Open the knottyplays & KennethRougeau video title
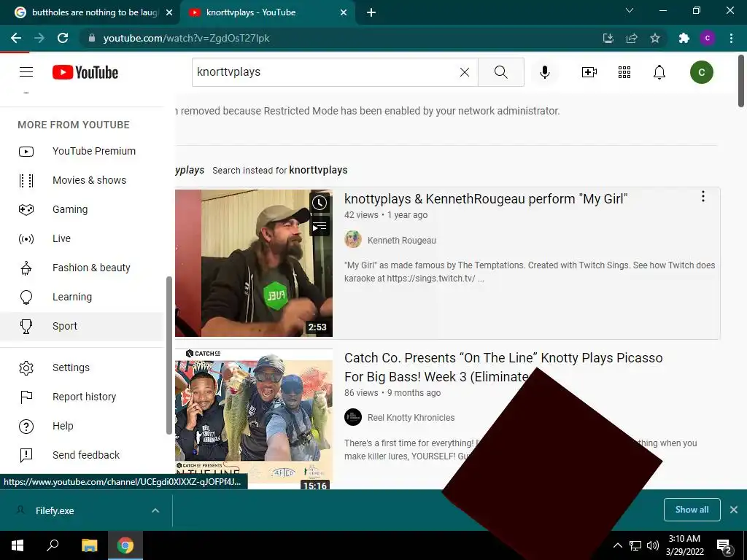This screenshot has height=560, width=747. (486, 199)
